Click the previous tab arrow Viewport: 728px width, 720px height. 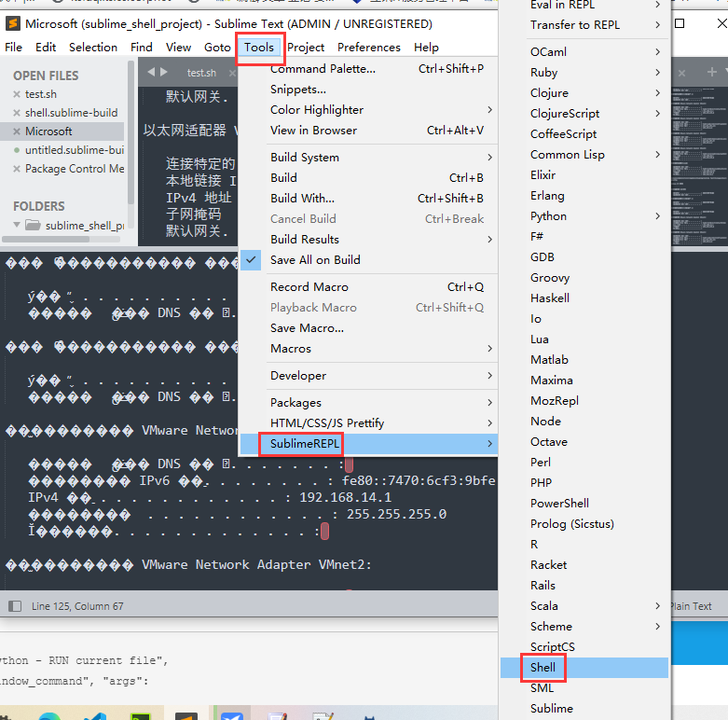[151, 72]
